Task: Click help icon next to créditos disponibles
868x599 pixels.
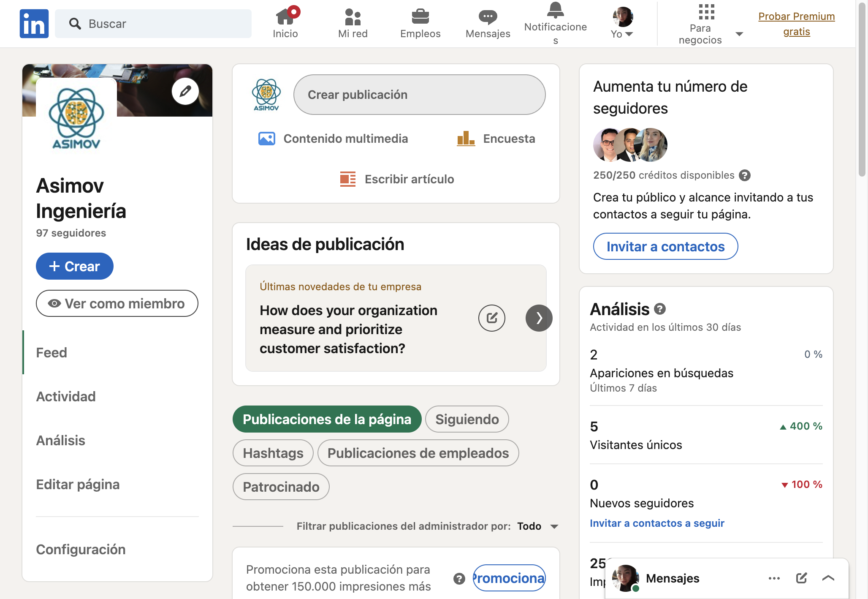Action: [745, 175]
